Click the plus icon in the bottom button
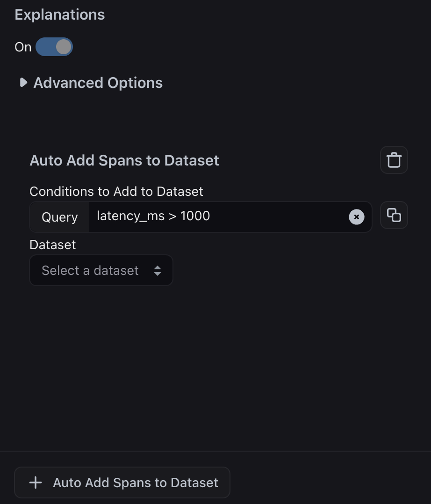431x504 pixels. [x=36, y=482]
